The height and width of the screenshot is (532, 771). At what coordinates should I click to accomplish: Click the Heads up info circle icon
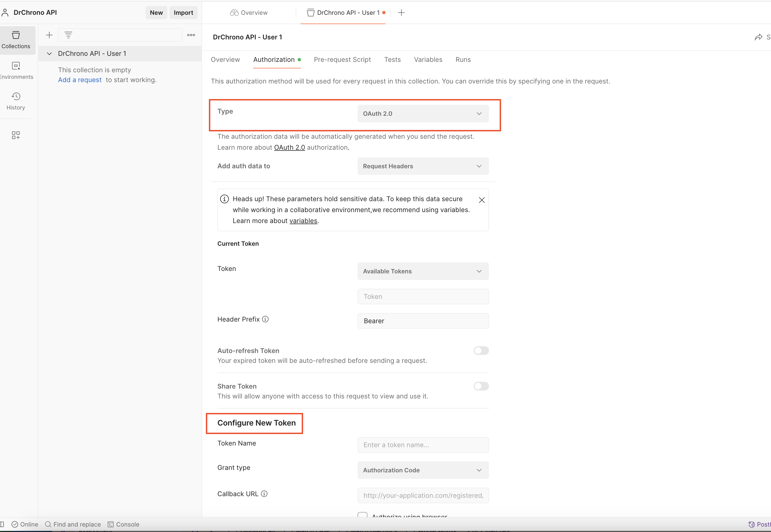click(225, 199)
